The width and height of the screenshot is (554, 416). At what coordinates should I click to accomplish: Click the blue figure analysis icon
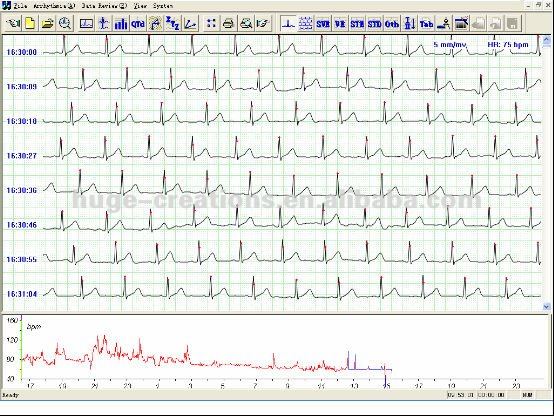click(x=104, y=23)
